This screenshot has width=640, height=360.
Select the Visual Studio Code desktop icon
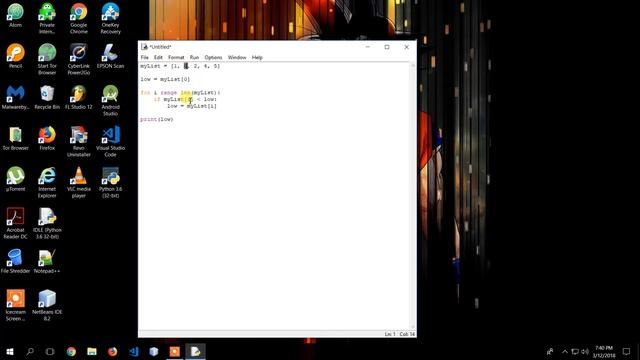110,142
